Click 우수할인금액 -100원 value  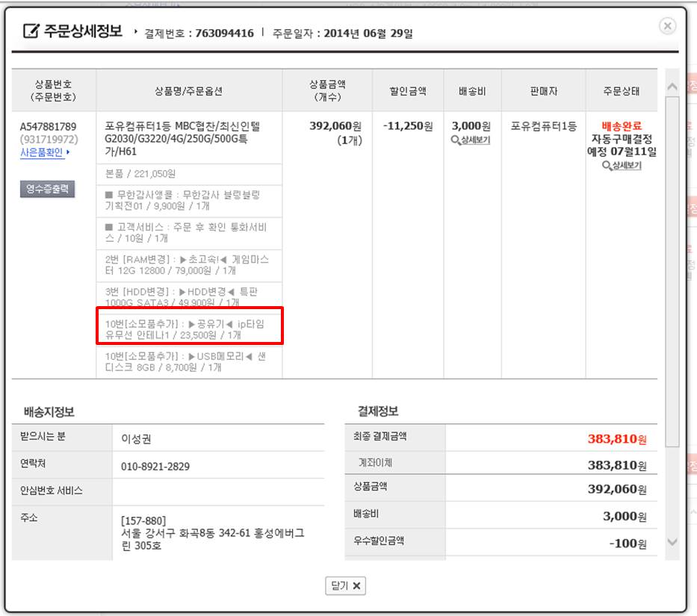point(628,544)
